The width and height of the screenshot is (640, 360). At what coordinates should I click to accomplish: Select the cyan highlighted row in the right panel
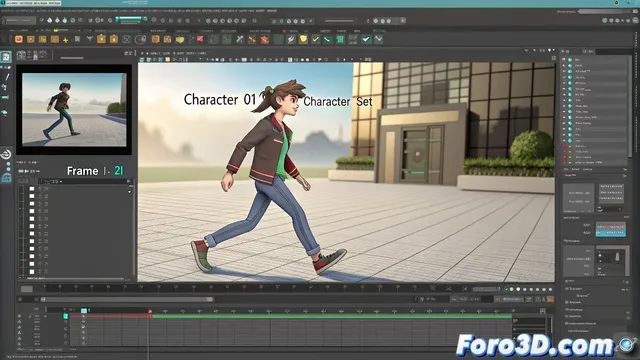pyautogui.click(x=610, y=233)
